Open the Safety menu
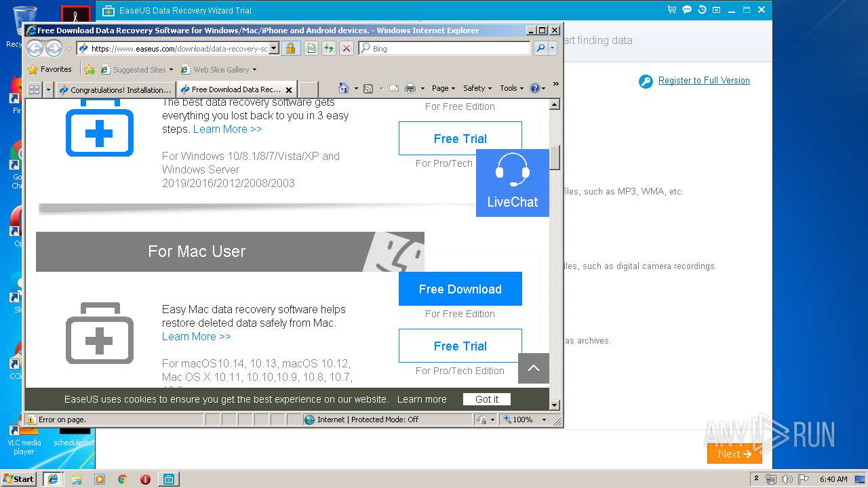 click(477, 88)
